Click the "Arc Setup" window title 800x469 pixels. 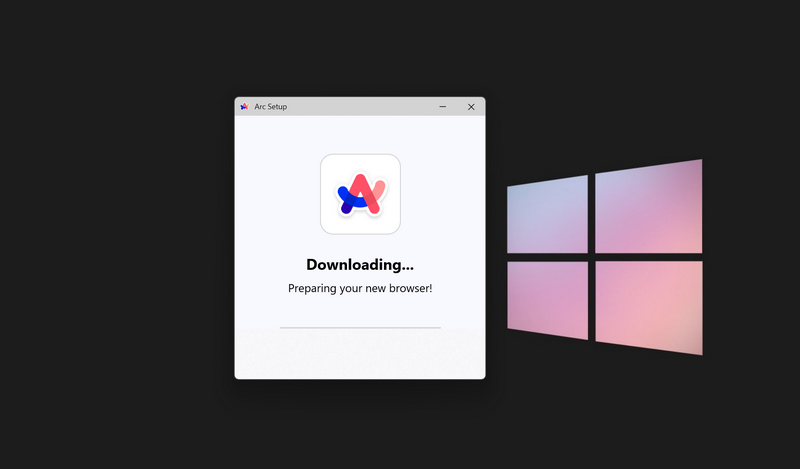click(270, 107)
